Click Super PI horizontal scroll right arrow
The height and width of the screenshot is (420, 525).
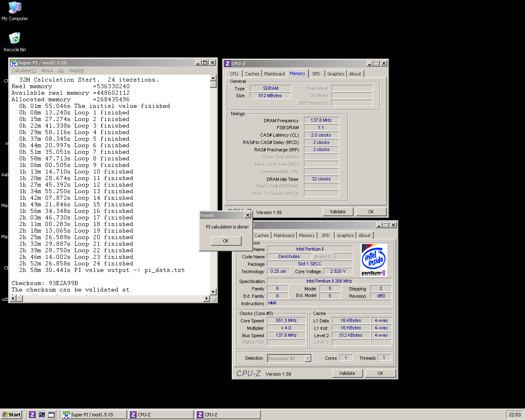click(207, 298)
